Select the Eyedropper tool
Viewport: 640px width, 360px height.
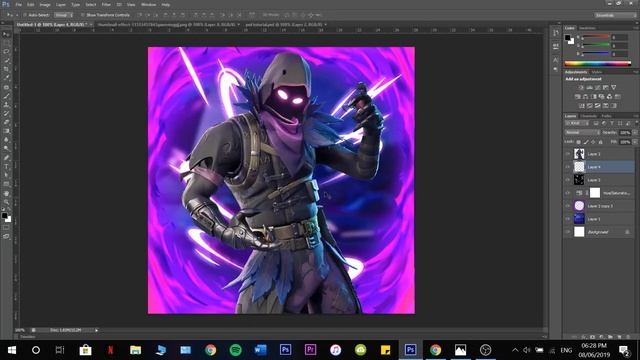(x=6, y=78)
